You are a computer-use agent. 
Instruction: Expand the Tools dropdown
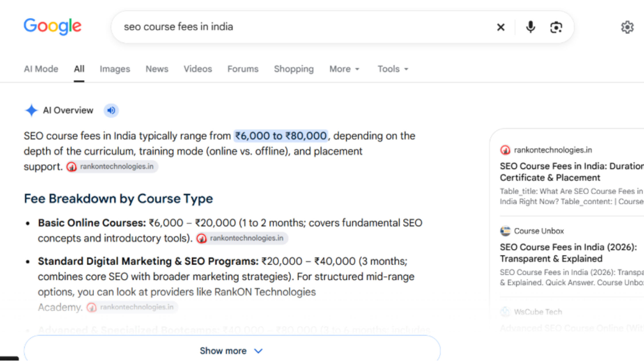[393, 69]
